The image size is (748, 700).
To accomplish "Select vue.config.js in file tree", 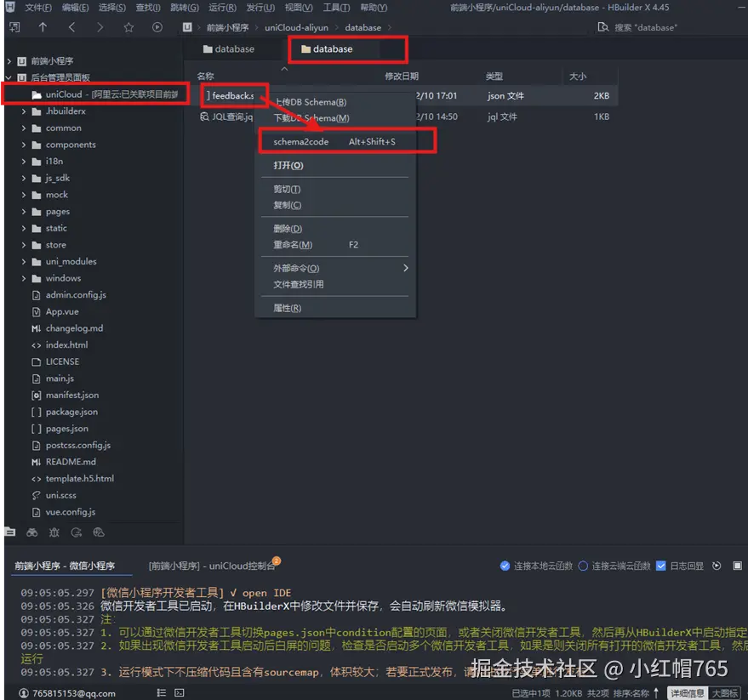I will click(71, 512).
